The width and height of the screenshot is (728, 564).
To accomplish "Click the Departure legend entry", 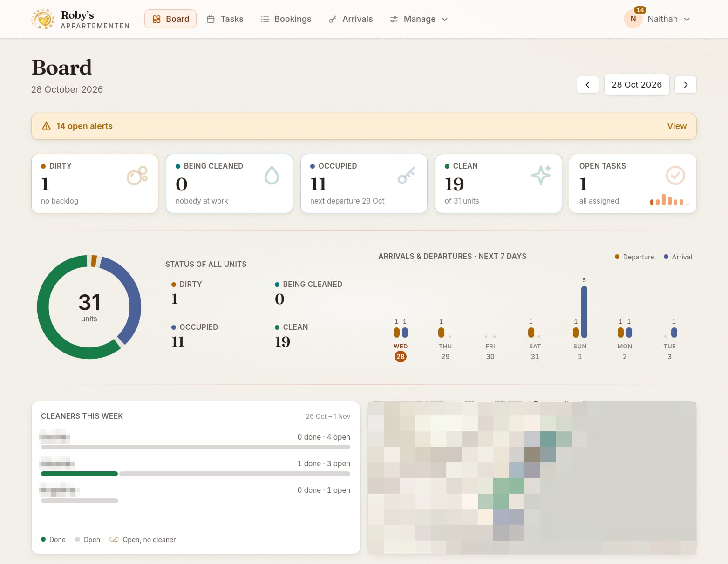I will point(634,257).
